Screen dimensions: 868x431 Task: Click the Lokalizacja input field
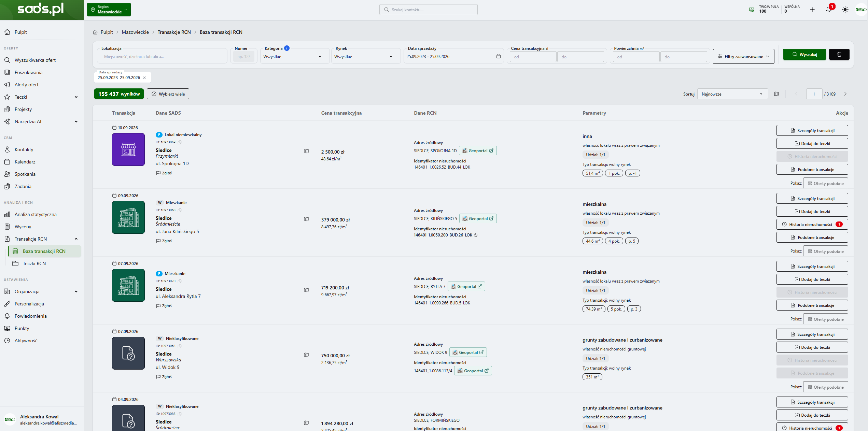[162, 57]
